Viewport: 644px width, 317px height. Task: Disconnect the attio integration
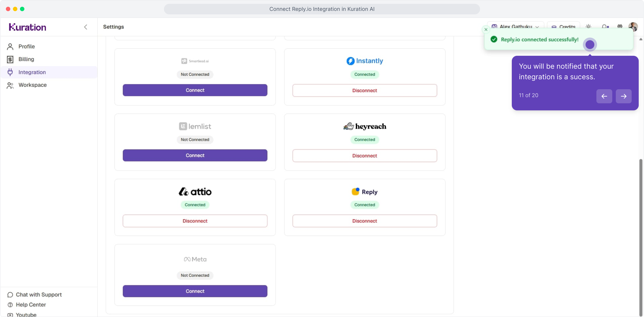coord(195,221)
